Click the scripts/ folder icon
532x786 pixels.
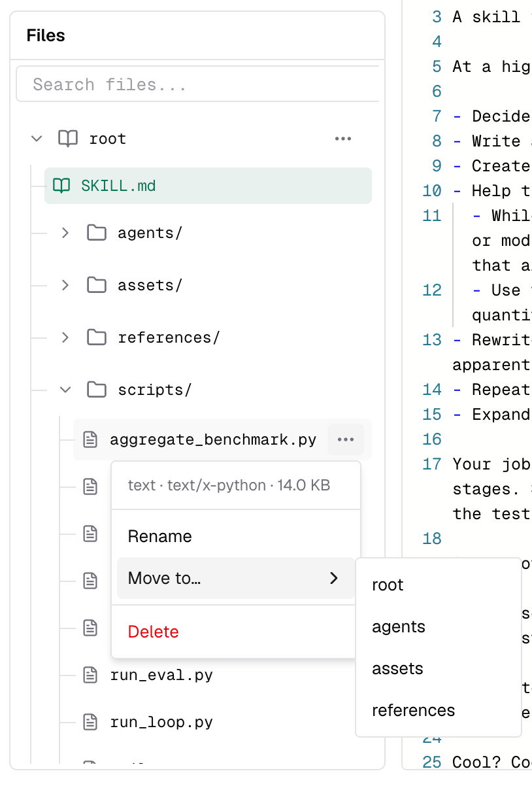pos(97,389)
